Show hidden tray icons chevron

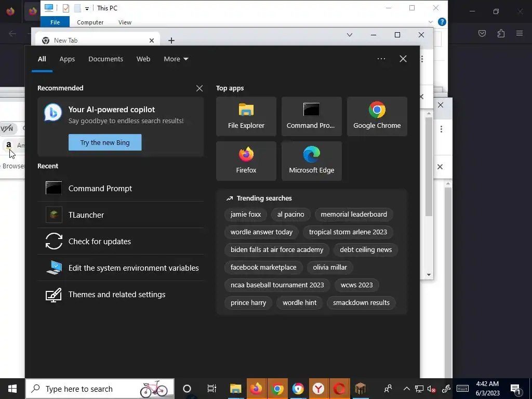click(x=406, y=389)
